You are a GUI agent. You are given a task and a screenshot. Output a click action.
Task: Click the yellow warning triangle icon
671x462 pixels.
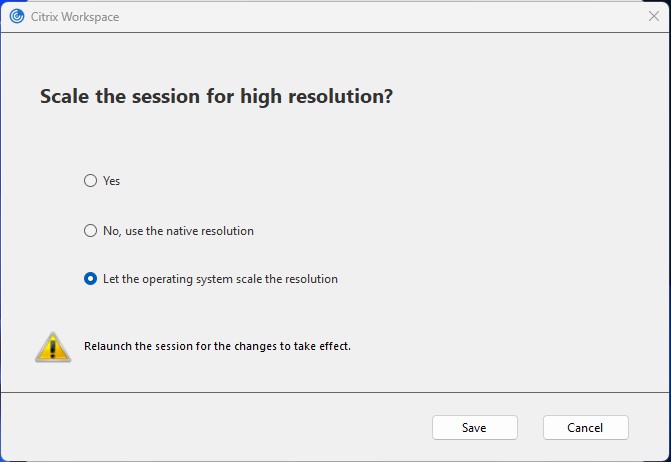tap(53, 347)
